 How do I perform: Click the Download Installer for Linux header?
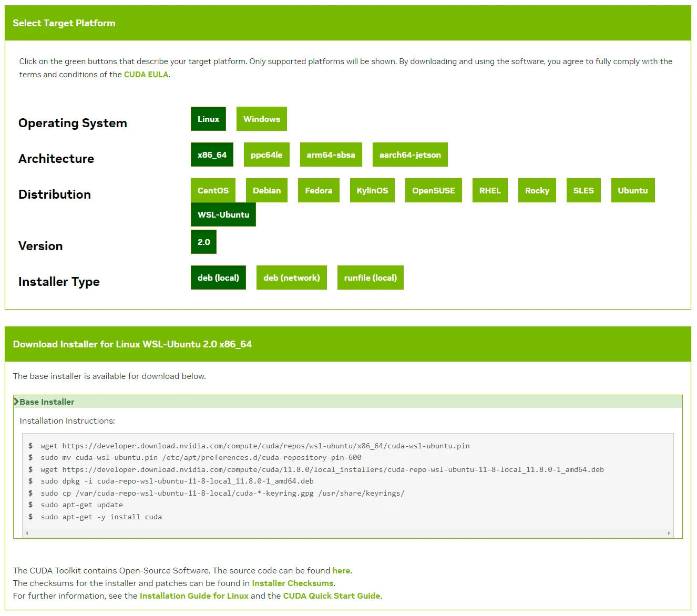click(x=132, y=344)
